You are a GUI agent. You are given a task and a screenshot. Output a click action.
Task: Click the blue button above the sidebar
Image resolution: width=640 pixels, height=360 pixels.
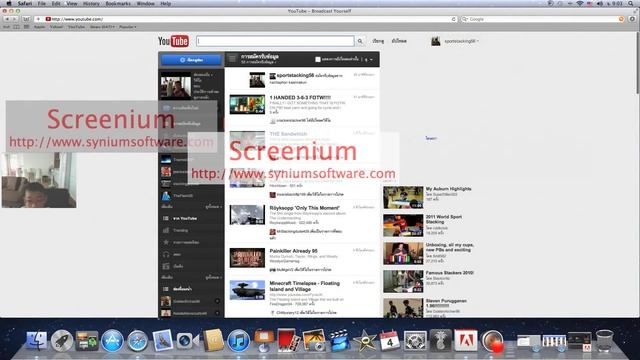(191, 60)
